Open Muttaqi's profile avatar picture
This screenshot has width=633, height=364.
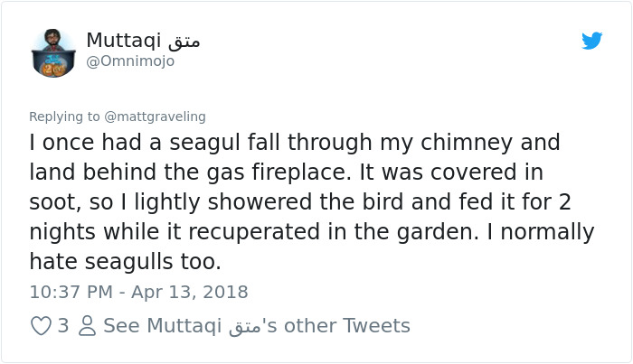pos(53,52)
